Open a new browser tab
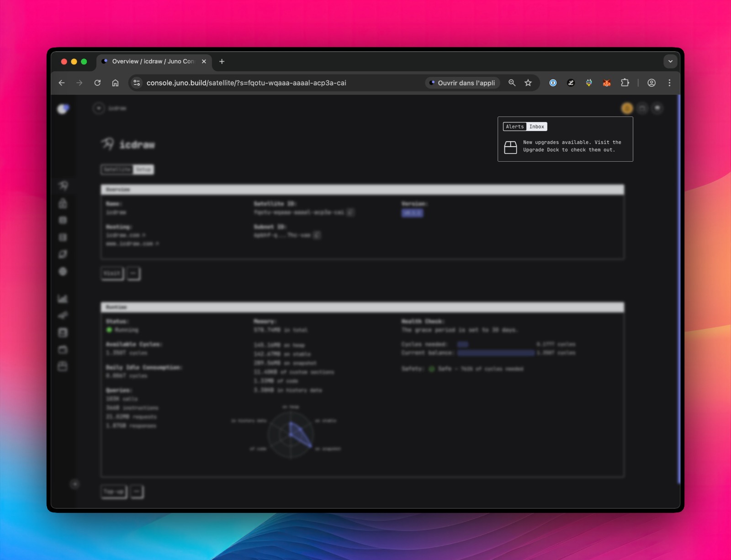 tap(222, 61)
